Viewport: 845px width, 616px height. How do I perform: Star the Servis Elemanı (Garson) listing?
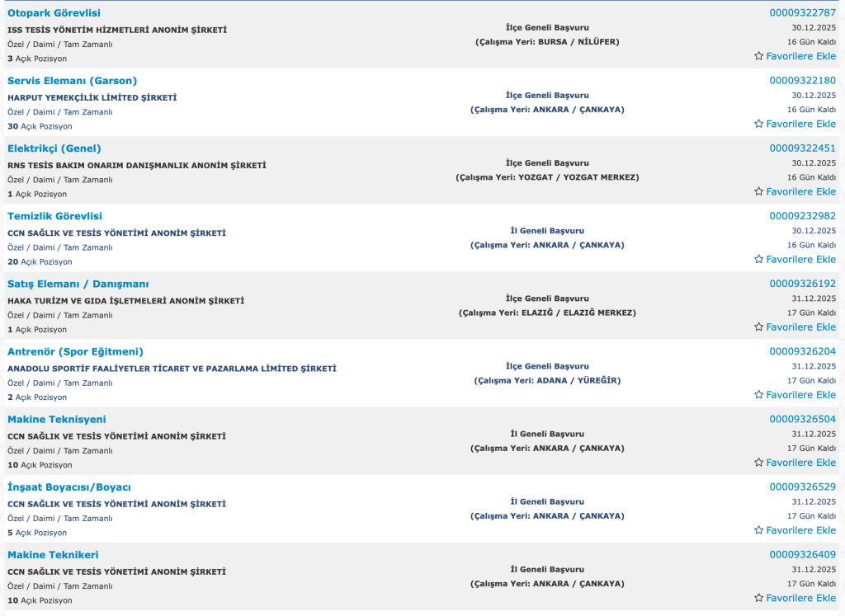tap(759, 124)
